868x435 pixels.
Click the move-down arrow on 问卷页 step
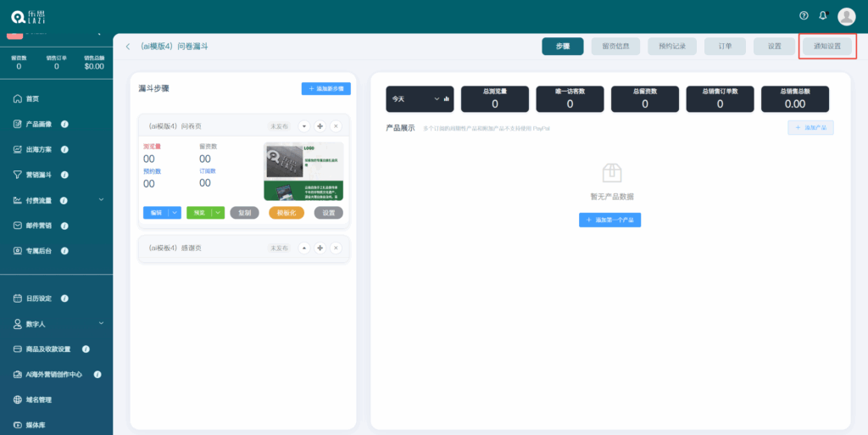[304, 126]
